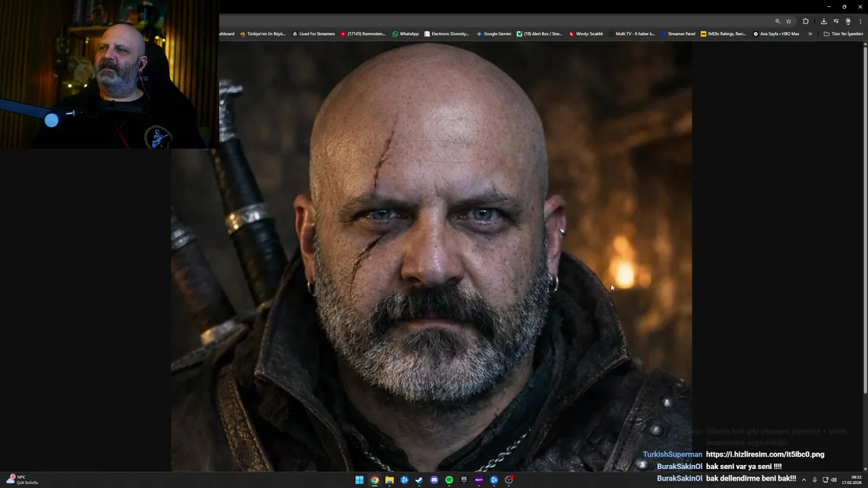This screenshot has width=868, height=488.
Task: Open the Chrome profile avatar
Action: coord(848,21)
